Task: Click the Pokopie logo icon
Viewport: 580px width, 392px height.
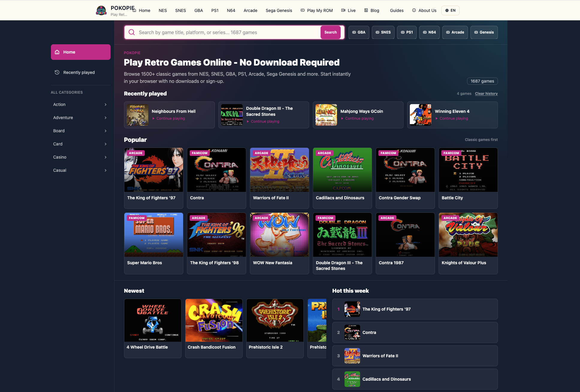Action: click(101, 10)
